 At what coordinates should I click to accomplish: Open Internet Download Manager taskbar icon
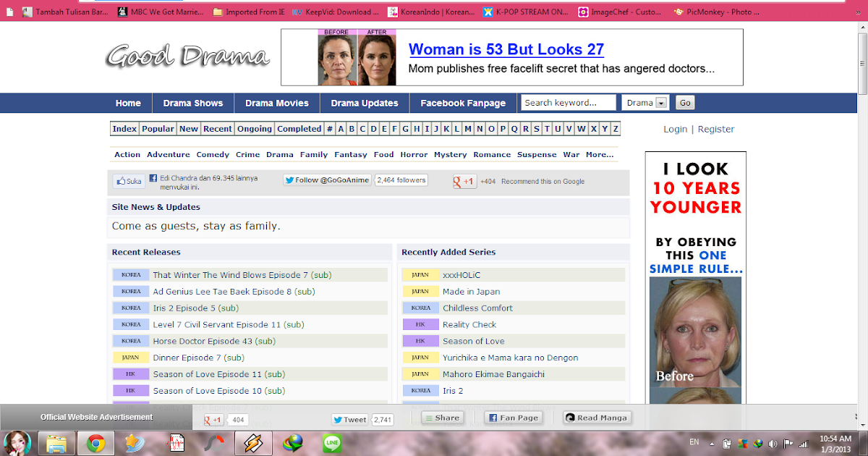tap(293, 442)
